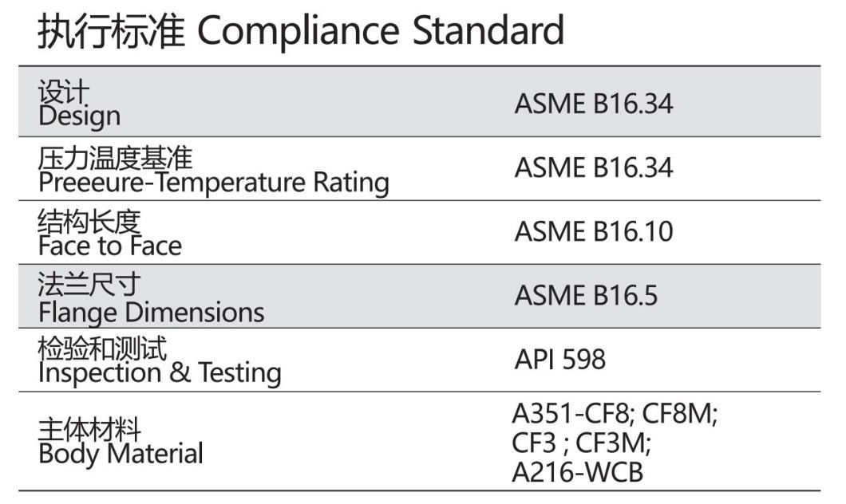This screenshot has width=846, height=504.
Task: Select the Face to Face label
Action: click(x=110, y=246)
